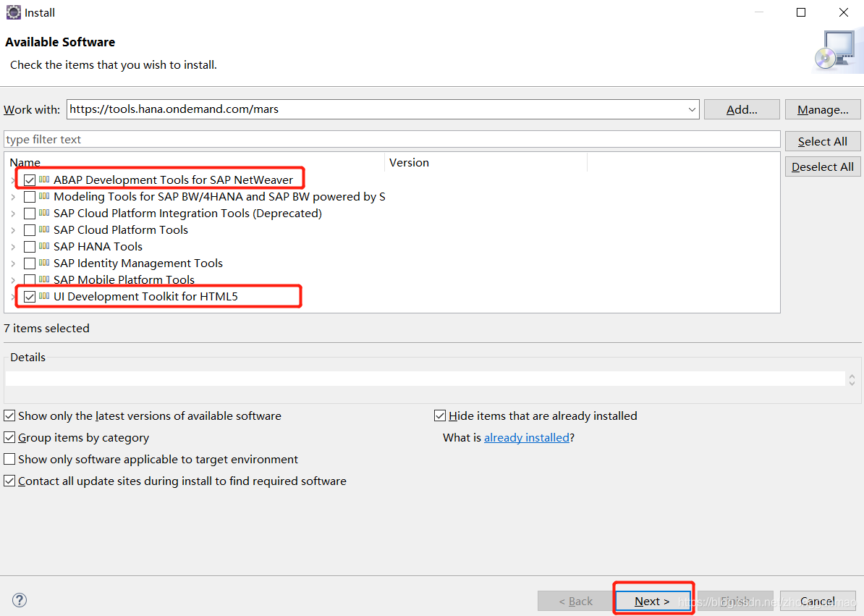The width and height of the screenshot is (864, 616).
Task: Uncheck UI Development Toolkit for HTML5
Action: tap(30, 297)
